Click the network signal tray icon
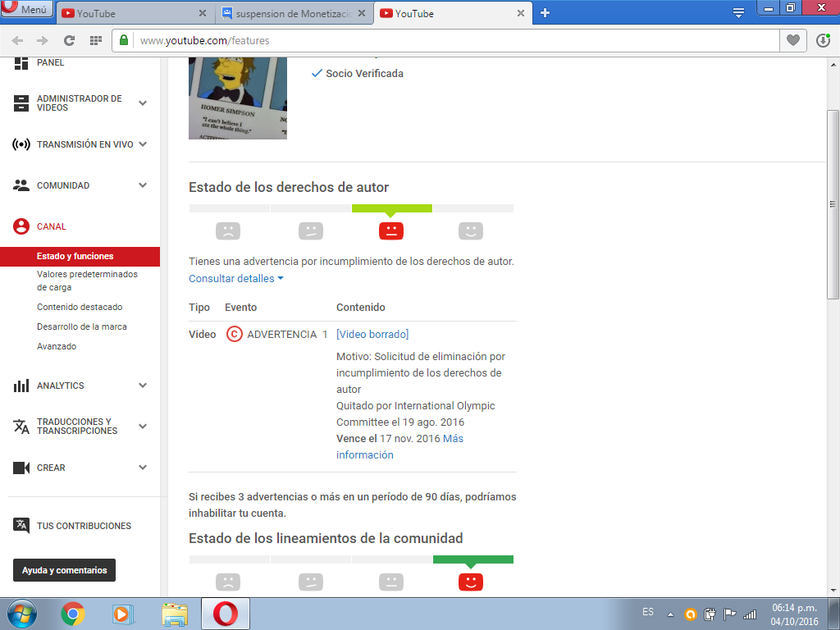 tap(750, 614)
